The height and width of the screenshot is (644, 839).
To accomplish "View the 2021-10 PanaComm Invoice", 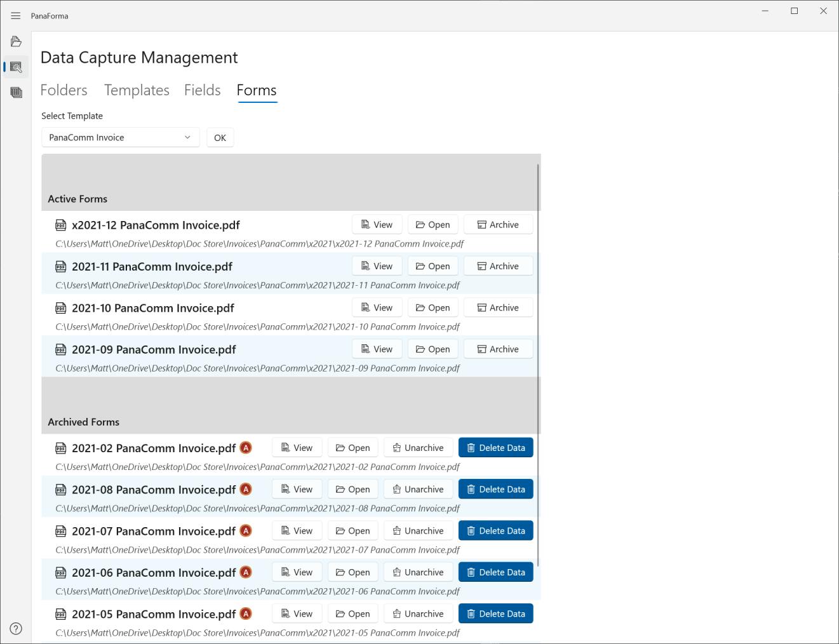I will point(377,308).
